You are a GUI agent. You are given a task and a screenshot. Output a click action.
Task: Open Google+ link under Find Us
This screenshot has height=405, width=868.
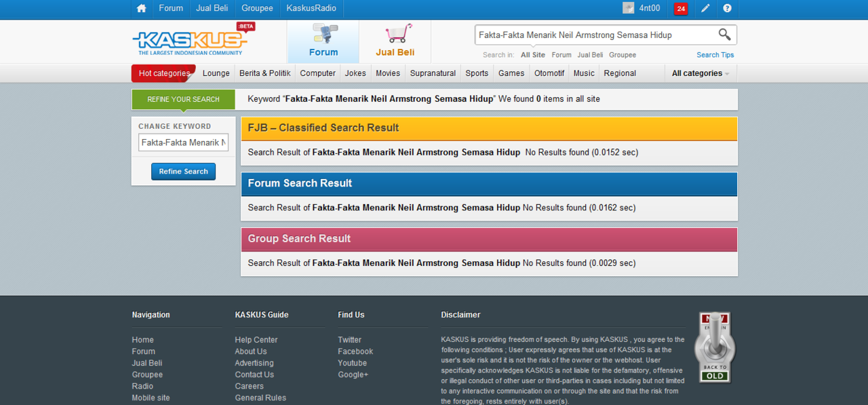tap(353, 374)
